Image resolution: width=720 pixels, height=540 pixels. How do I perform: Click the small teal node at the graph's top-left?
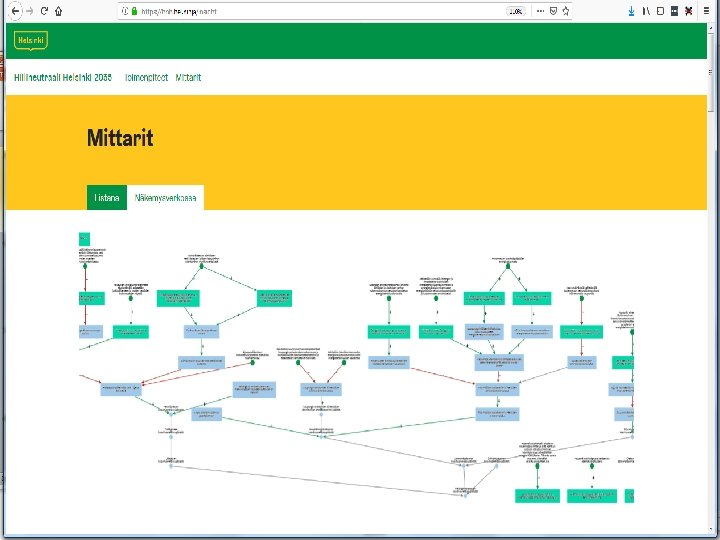(84, 239)
